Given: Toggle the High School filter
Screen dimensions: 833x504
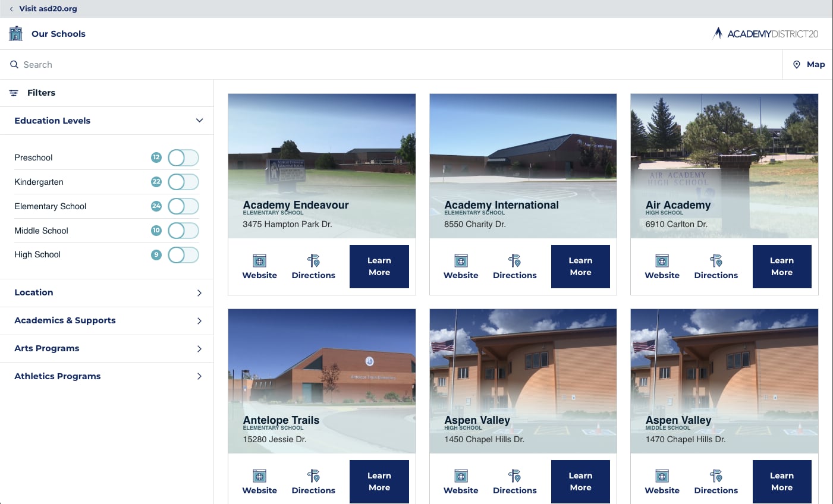Looking at the screenshot, I should point(183,255).
